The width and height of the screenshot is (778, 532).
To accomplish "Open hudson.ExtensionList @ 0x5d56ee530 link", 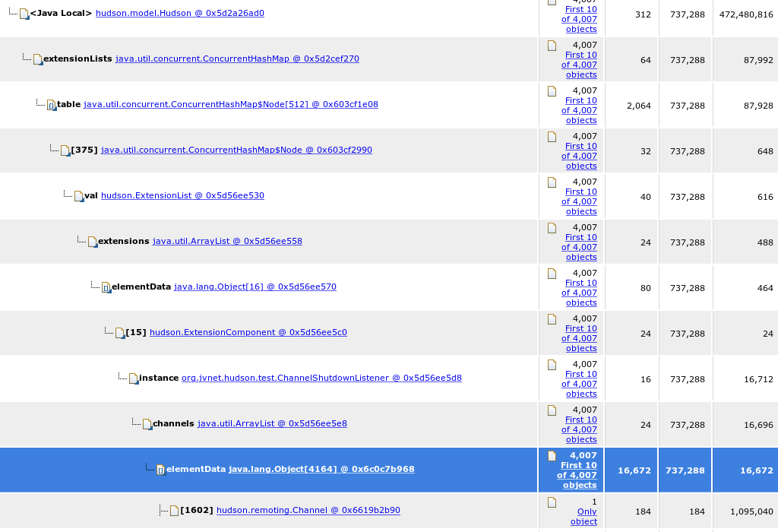I will [182, 195].
